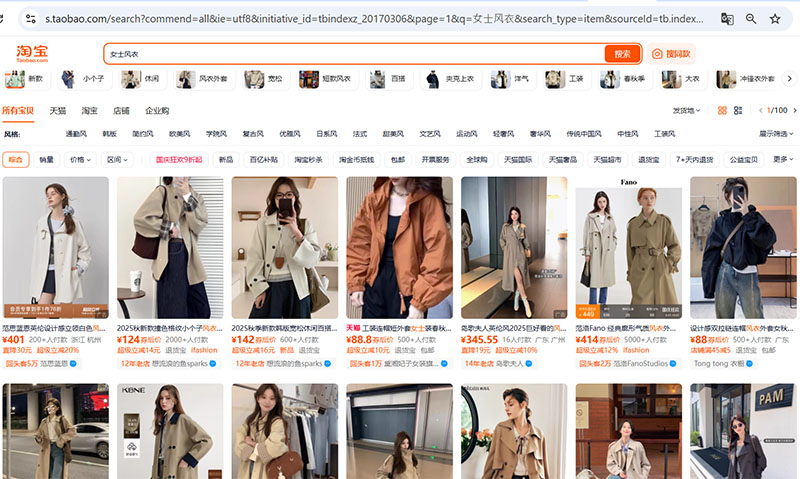Click the search box containing 女士风衣
Viewport: 800px width, 479px height.
tap(350, 54)
